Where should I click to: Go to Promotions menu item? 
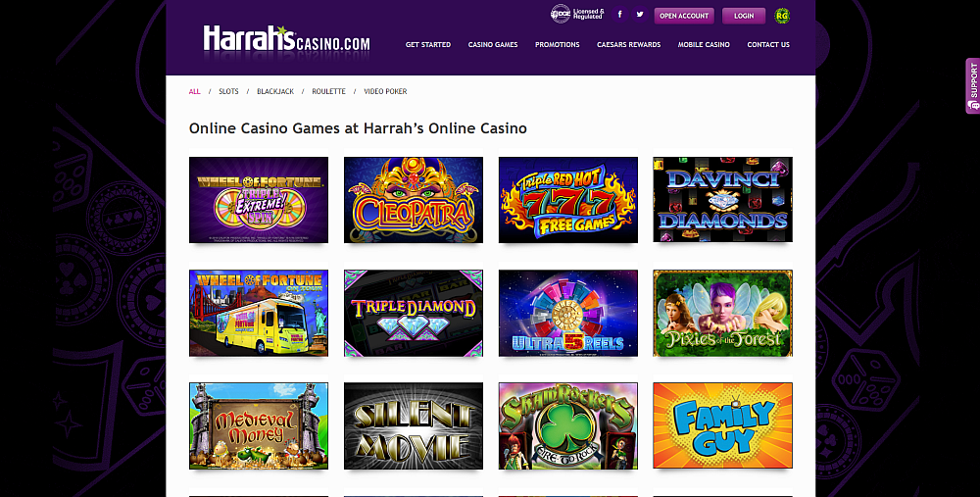557,44
